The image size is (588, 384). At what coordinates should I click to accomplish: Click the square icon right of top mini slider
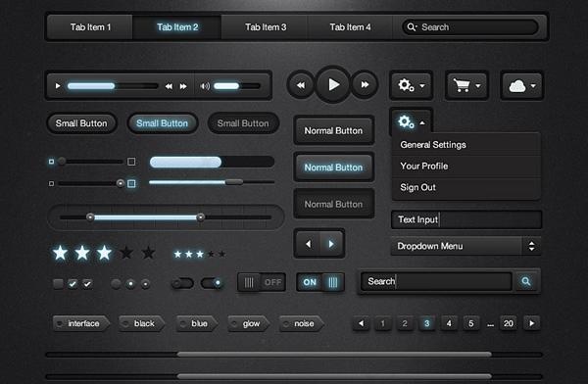pos(131,162)
